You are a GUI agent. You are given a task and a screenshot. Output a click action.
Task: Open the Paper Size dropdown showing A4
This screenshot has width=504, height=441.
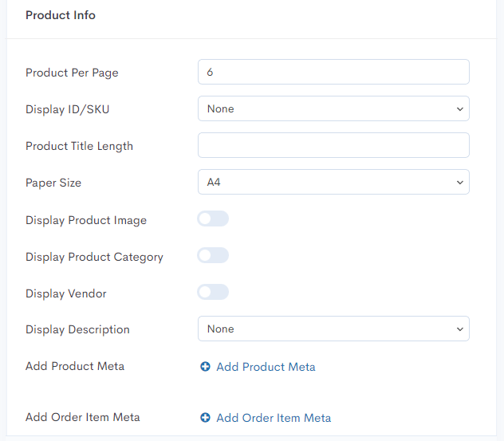[333, 182]
